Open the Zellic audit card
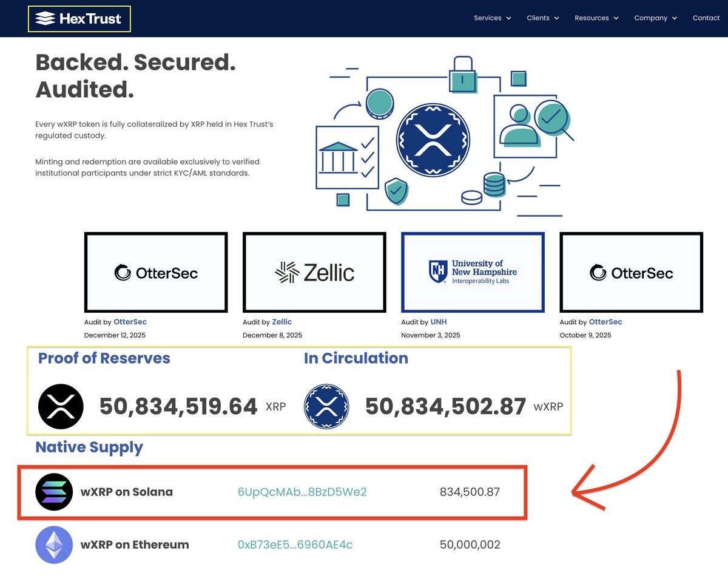The height and width of the screenshot is (578, 728). point(314,273)
